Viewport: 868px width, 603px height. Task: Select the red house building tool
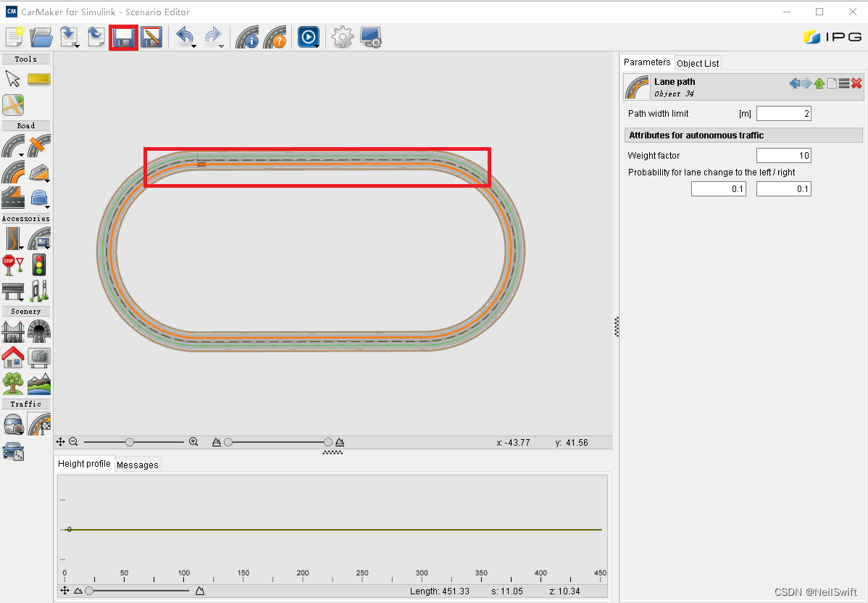(13, 358)
